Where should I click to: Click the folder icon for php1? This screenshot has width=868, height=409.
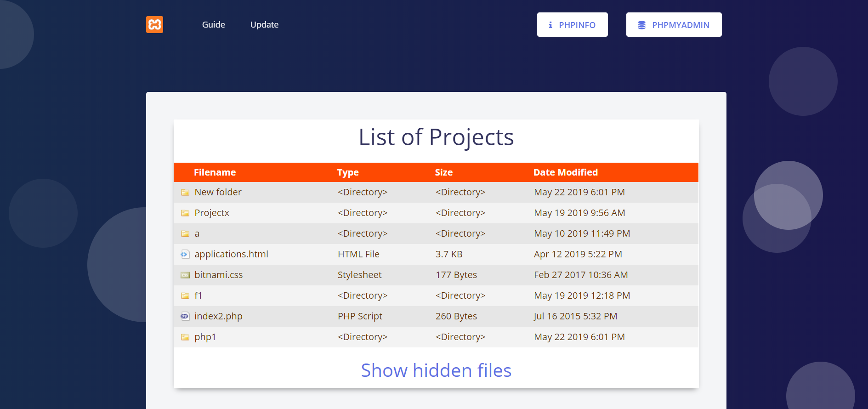[185, 337]
